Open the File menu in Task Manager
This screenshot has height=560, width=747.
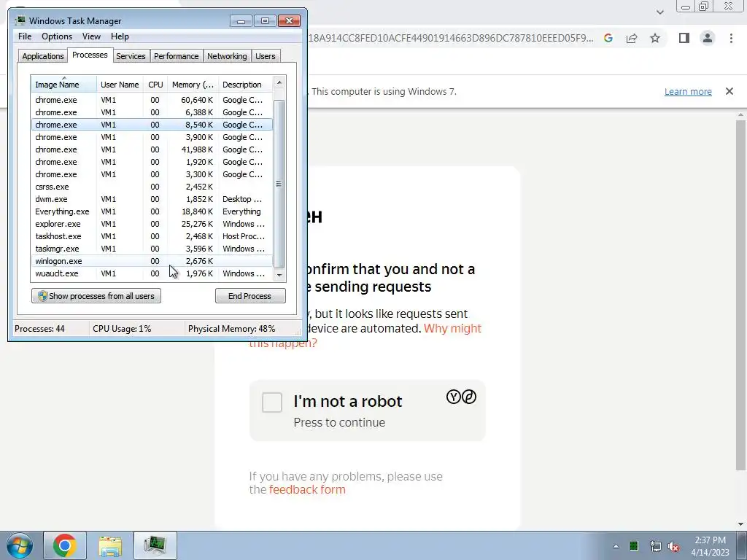(x=25, y=36)
